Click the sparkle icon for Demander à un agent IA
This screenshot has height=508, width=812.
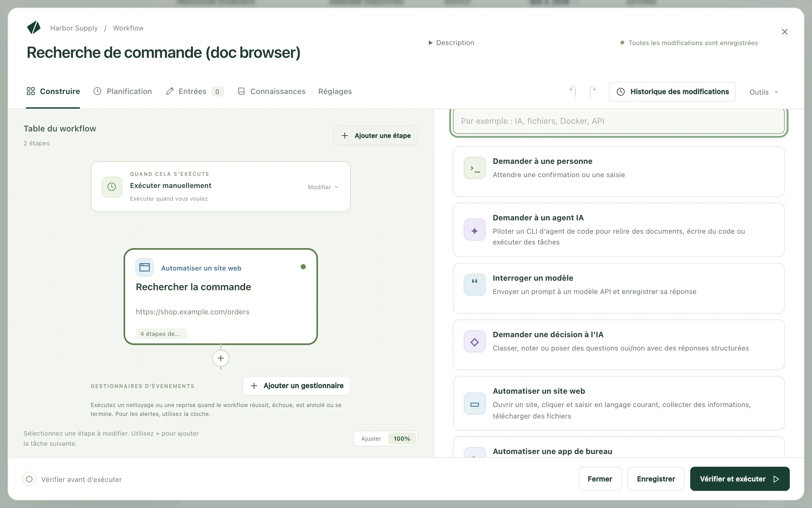475,230
